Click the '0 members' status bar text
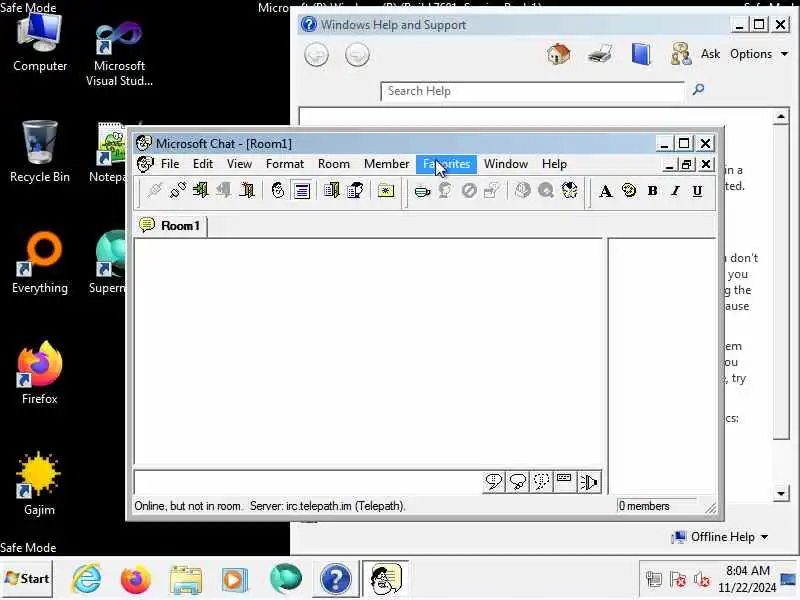The image size is (800, 600). 644,506
